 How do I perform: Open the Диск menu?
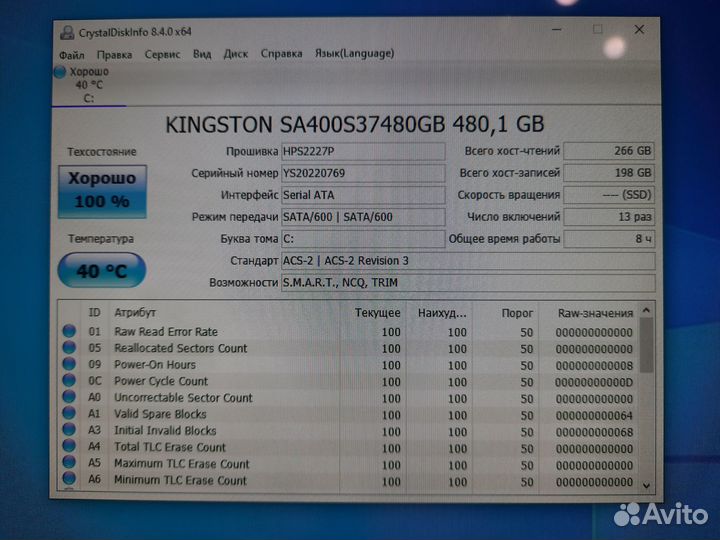[x=236, y=54]
